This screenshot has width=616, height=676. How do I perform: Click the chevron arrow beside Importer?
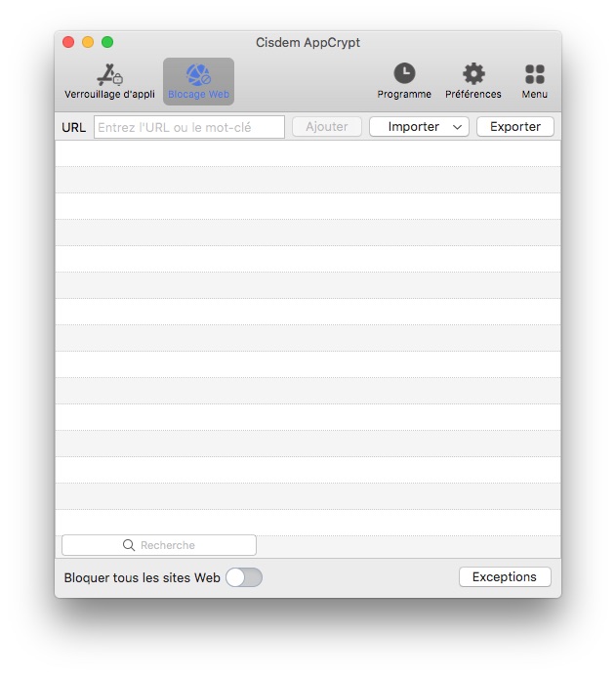pos(457,127)
